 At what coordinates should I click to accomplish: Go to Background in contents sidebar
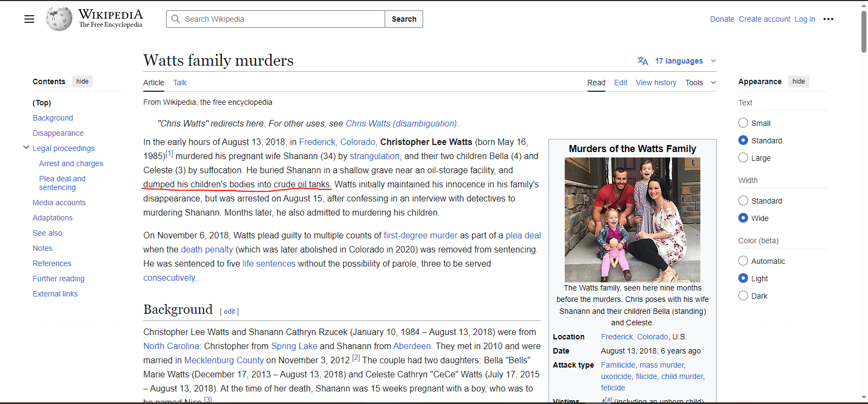click(x=53, y=118)
